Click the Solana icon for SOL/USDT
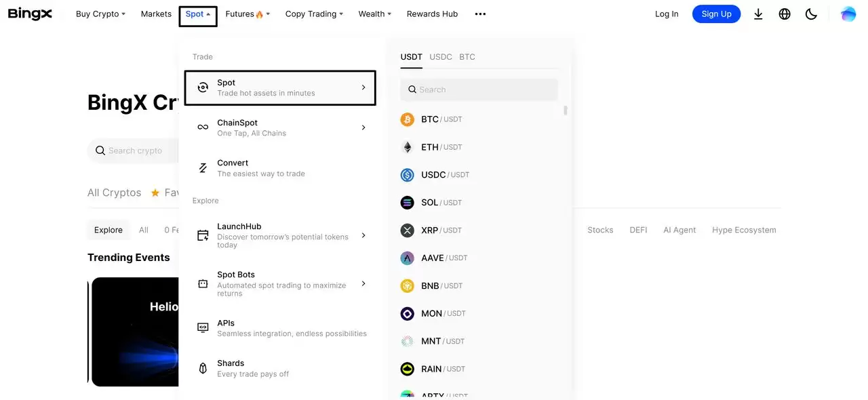Screen dimensions: 868x400 click(x=407, y=203)
